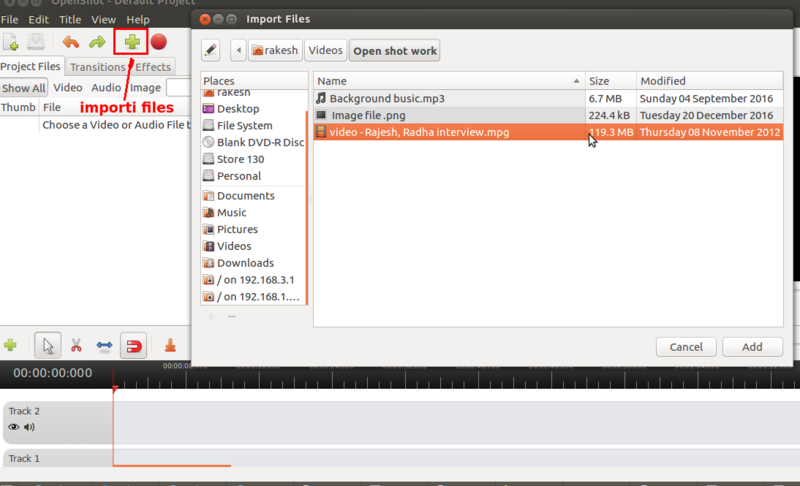Click the Thumb column header
Image resolution: width=800 pixels, height=486 pixels.
tap(19, 107)
